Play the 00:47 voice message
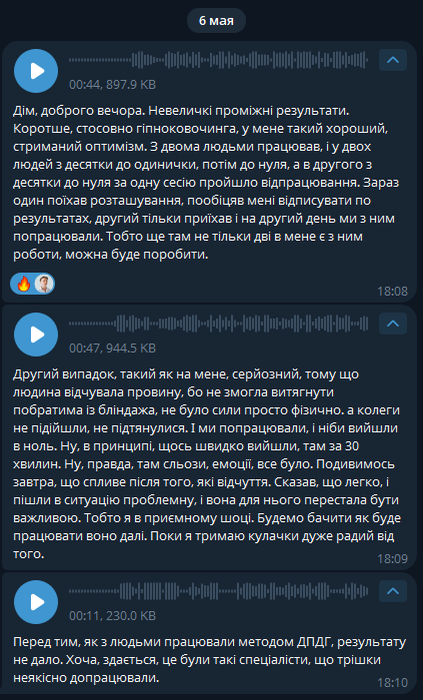 (36, 334)
